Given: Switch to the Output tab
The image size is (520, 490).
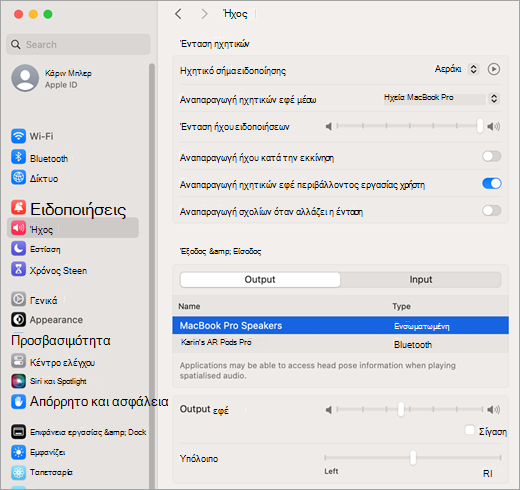Looking at the screenshot, I should [260, 279].
